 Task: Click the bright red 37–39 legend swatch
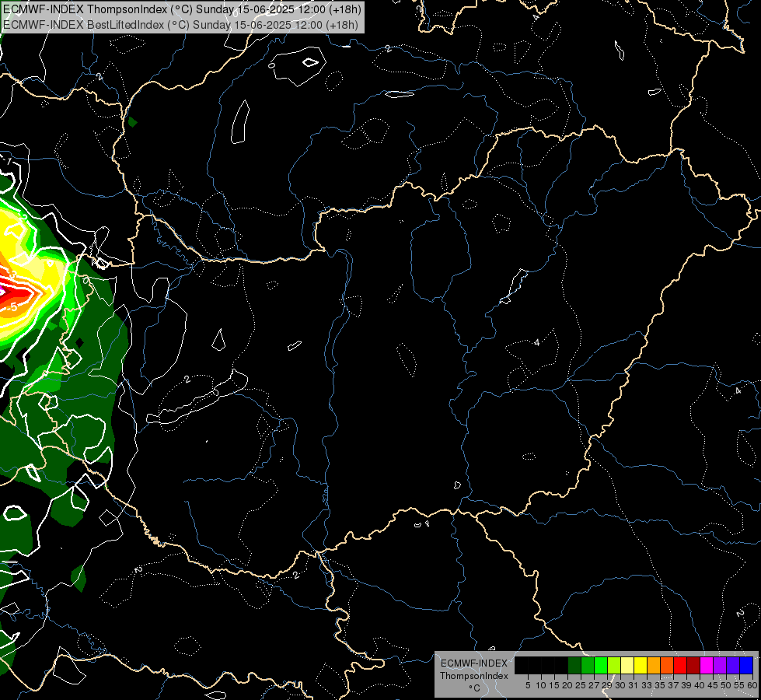coord(680,665)
